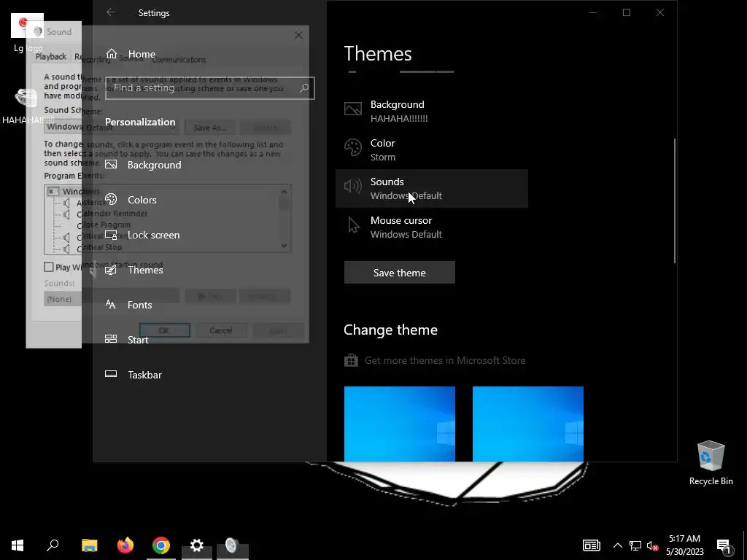Close the Sound dialog
This screenshot has height=560, width=747.
(x=298, y=35)
